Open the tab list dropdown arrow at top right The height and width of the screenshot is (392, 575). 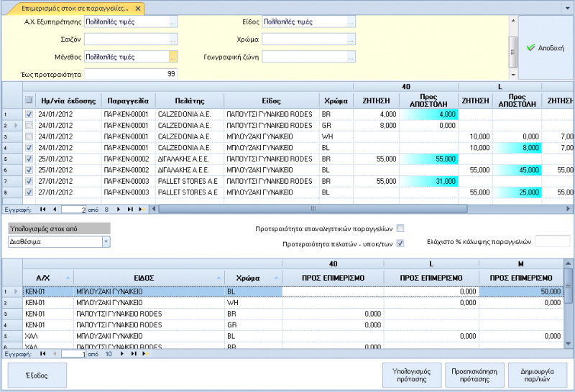pyautogui.click(x=567, y=8)
